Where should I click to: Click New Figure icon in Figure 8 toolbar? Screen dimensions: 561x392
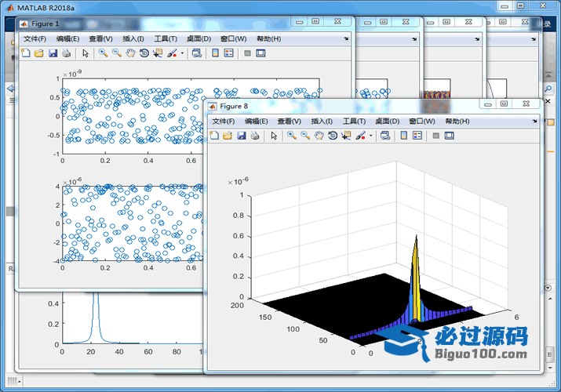214,136
